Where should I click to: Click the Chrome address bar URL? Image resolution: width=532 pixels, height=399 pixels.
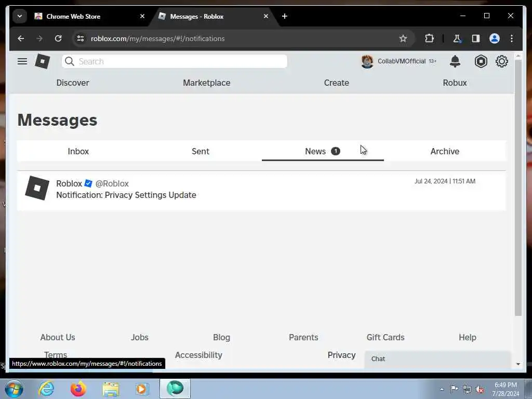(158, 38)
